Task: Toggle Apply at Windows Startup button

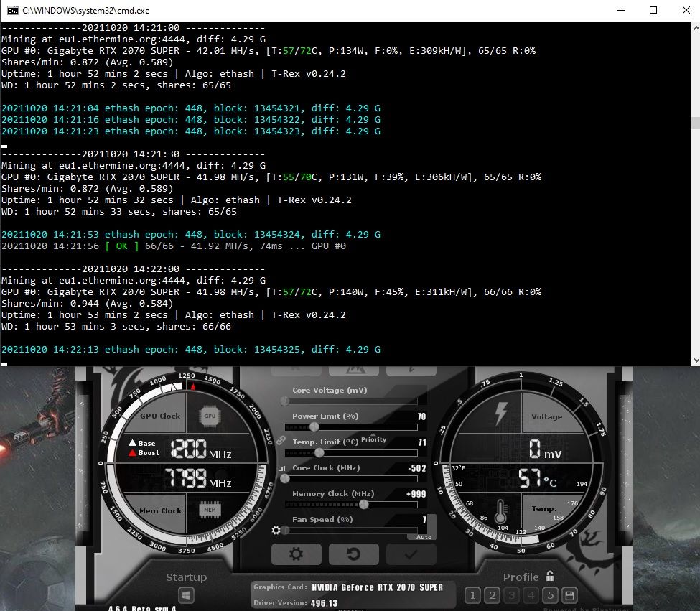Action: pos(186,595)
